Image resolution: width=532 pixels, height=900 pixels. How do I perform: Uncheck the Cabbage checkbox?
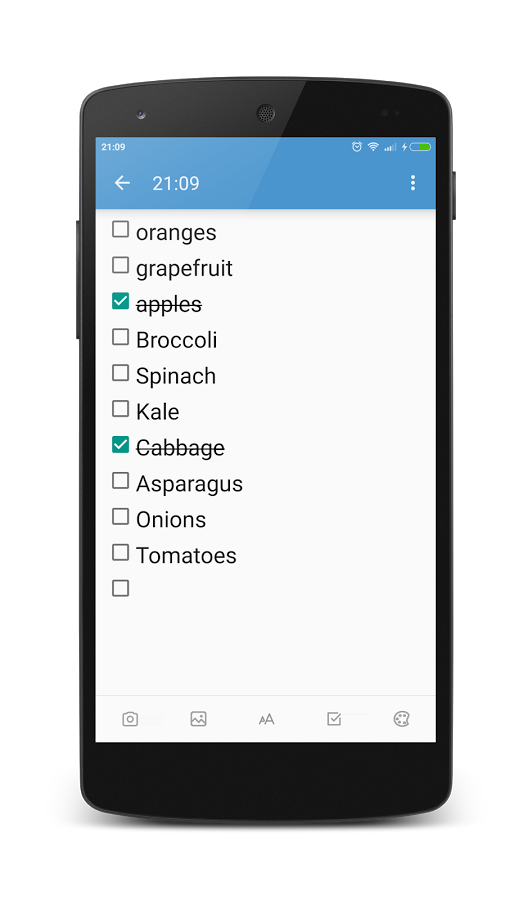(x=121, y=444)
